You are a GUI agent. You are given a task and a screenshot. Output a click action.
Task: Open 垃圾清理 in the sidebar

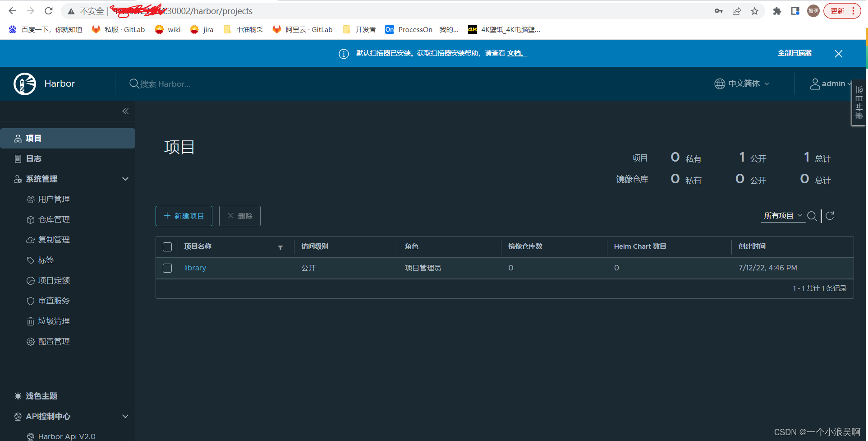54,321
